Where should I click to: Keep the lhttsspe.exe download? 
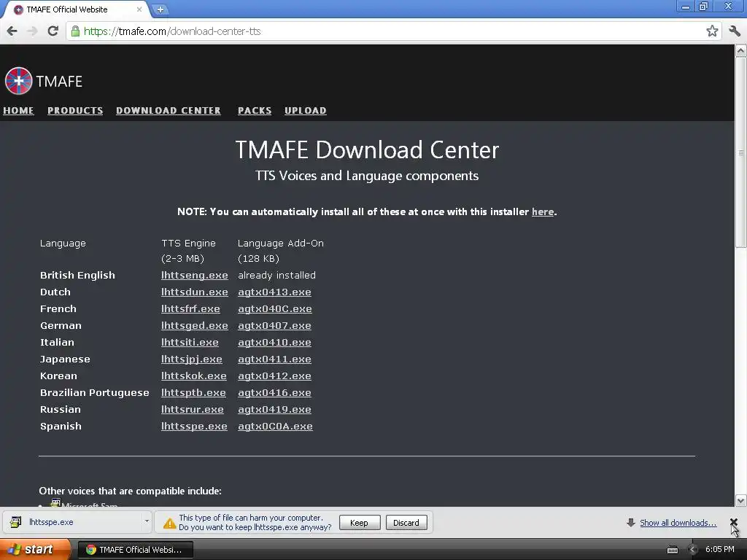(x=360, y=523)
